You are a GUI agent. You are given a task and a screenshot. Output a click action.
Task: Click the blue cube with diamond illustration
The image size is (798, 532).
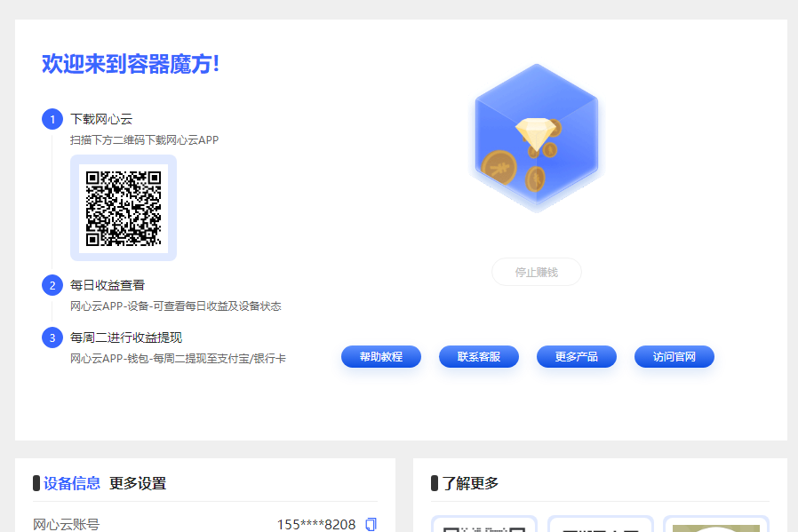pos(536,138)
